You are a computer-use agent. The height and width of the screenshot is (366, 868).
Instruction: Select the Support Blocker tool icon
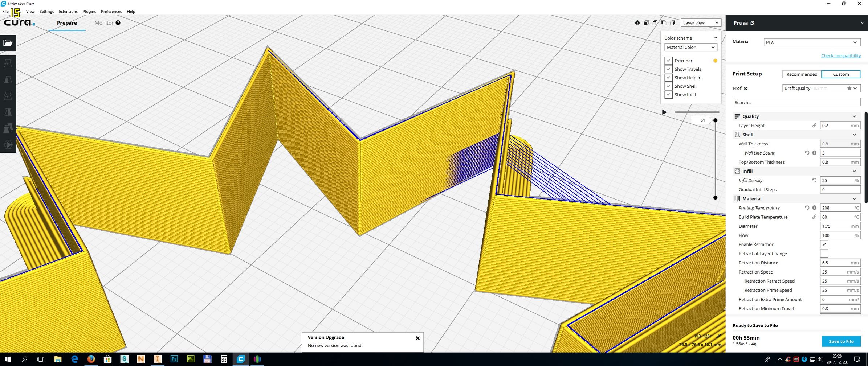click(8, 145)
